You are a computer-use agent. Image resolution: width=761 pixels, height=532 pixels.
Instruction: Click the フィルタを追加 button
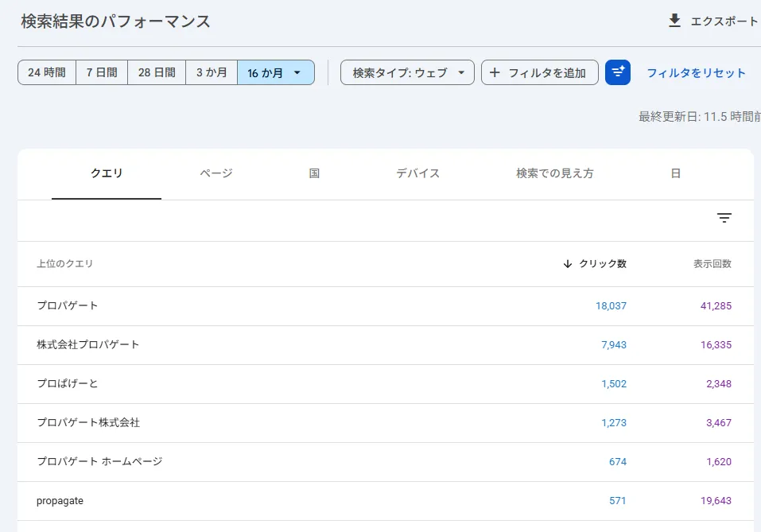pyautogui.click(x=540, y=72)
